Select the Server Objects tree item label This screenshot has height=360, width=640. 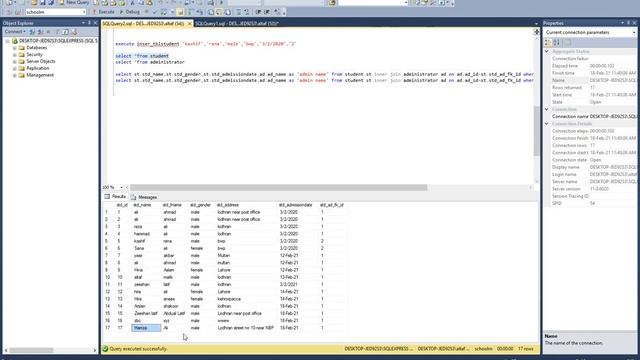41,61
